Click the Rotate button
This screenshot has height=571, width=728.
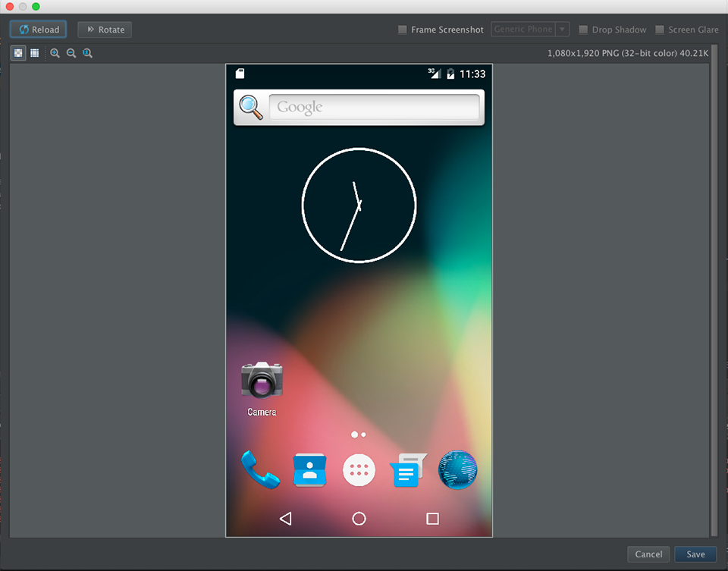click(x=105, y=30)
